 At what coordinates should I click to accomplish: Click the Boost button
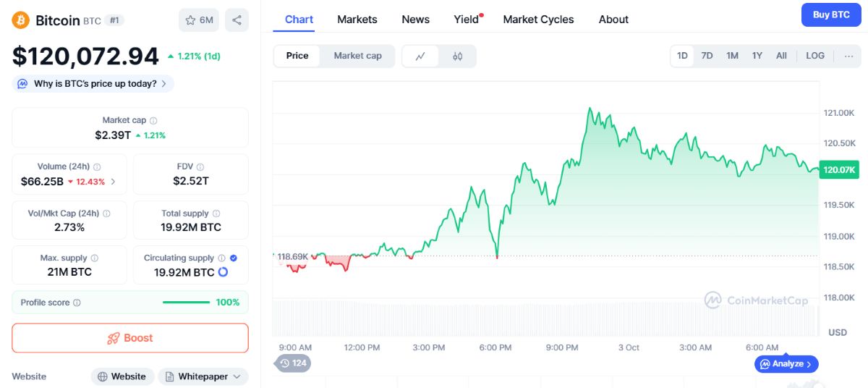[x=130, y=338]
